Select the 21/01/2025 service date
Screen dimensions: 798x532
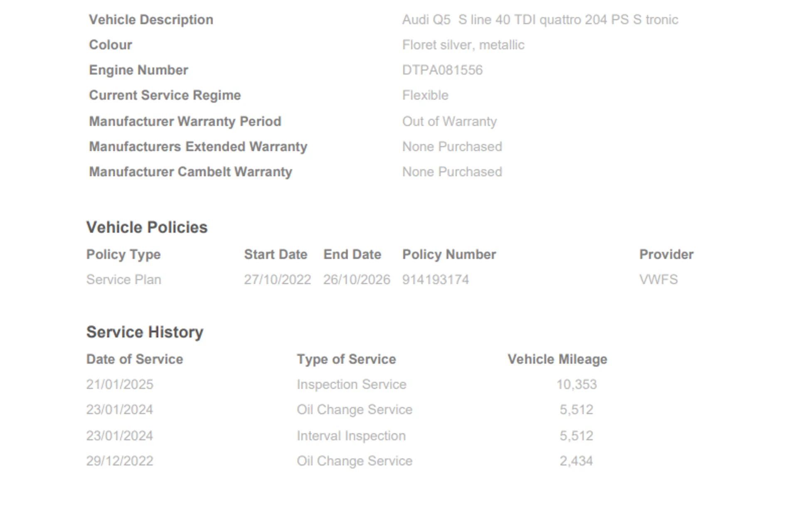pyautogui.click(x=120, y=384)
